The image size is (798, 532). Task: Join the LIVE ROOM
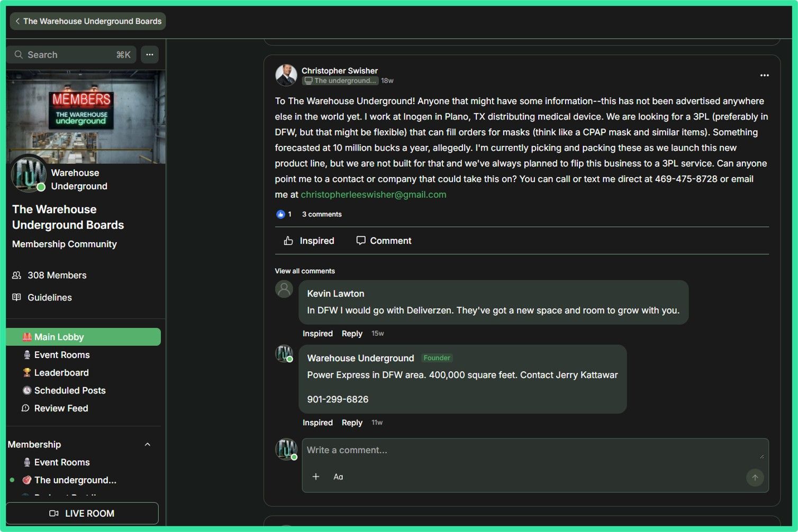click(82, 513)
